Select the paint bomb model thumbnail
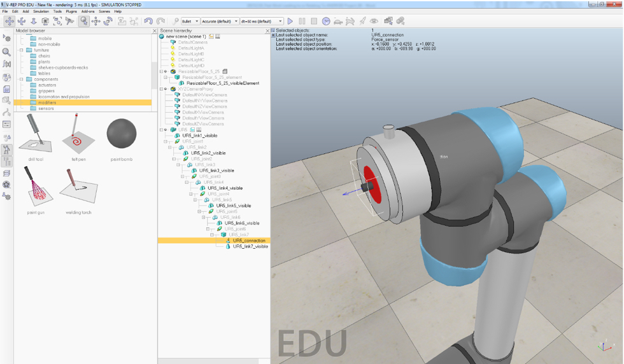 click(x=122, y=134)
